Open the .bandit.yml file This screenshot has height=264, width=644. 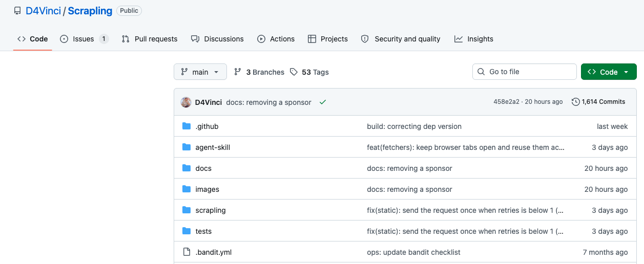[214, 252]
